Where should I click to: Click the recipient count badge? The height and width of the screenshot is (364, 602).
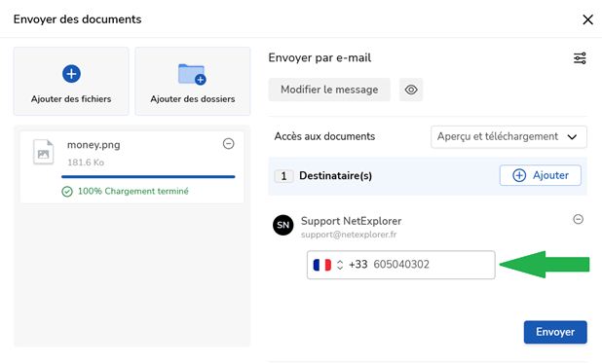point(283,176)
